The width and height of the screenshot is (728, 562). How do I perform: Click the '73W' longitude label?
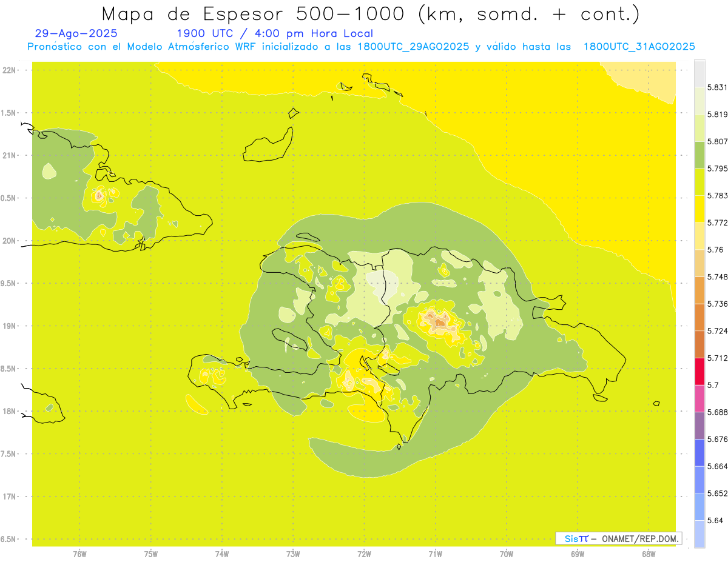293,554
